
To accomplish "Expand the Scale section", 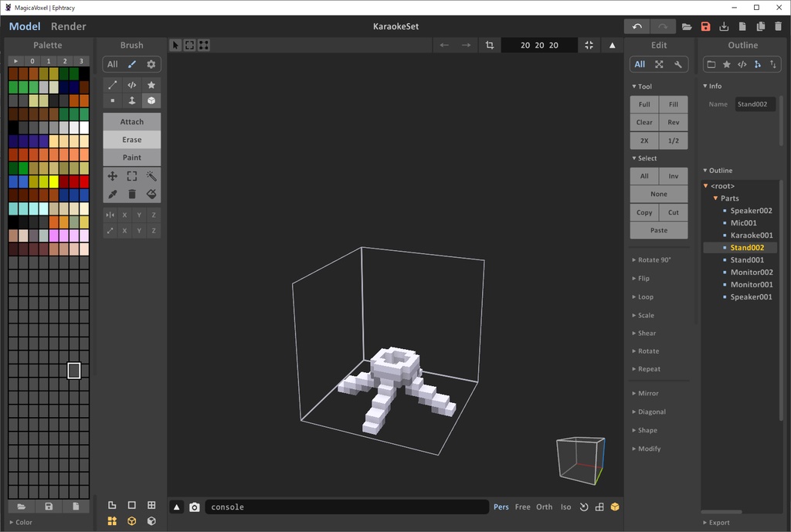I will pyautogui.click(x=643, y=315).
